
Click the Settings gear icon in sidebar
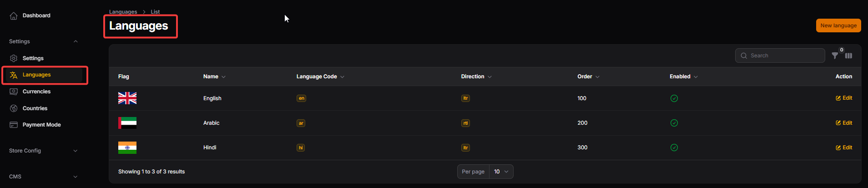click(x=14, y=58)
